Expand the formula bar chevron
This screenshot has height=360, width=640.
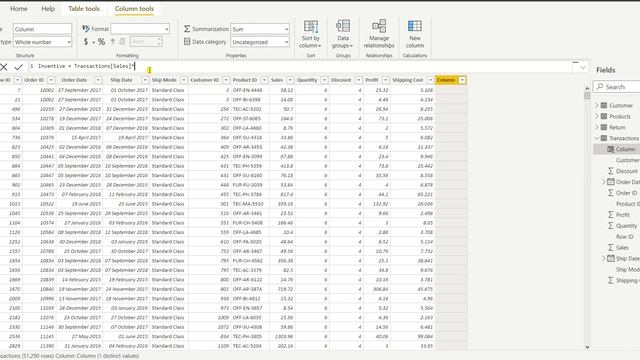coord(583,67)
